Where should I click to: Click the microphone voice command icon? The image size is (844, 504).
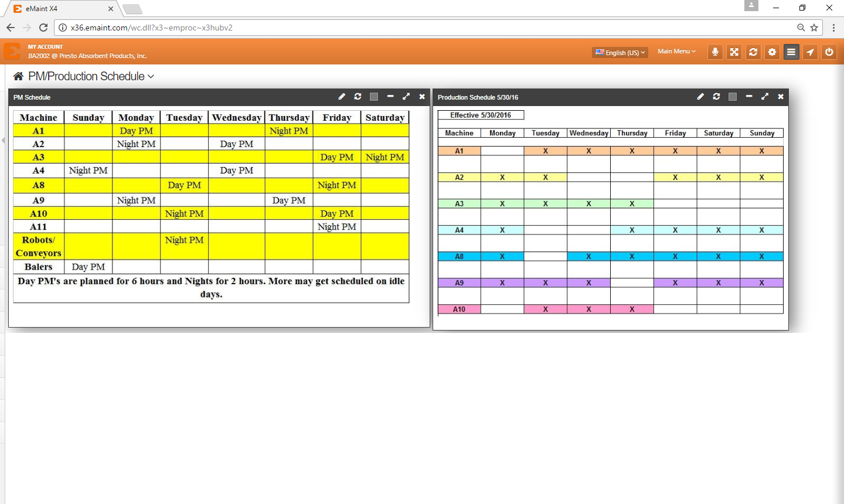715,52
